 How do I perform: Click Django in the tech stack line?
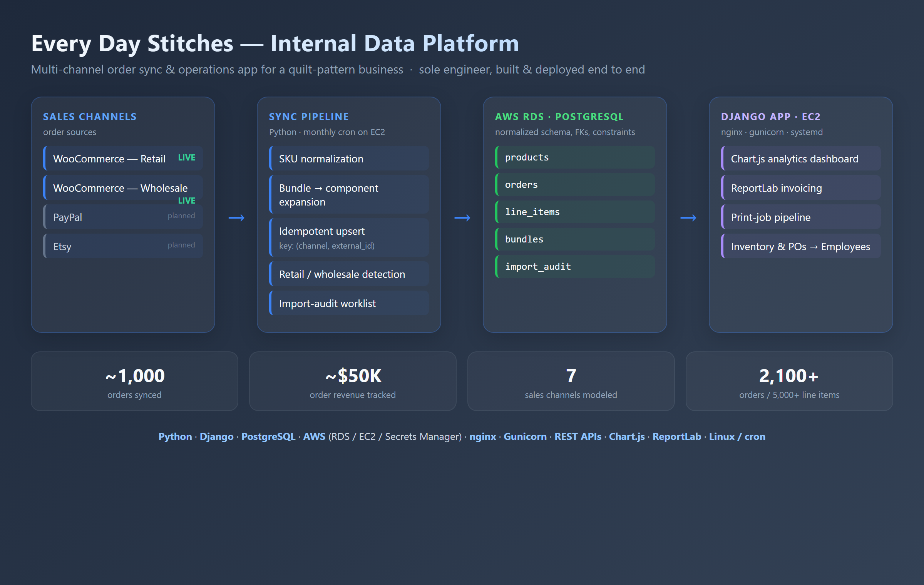click(216, 436)
